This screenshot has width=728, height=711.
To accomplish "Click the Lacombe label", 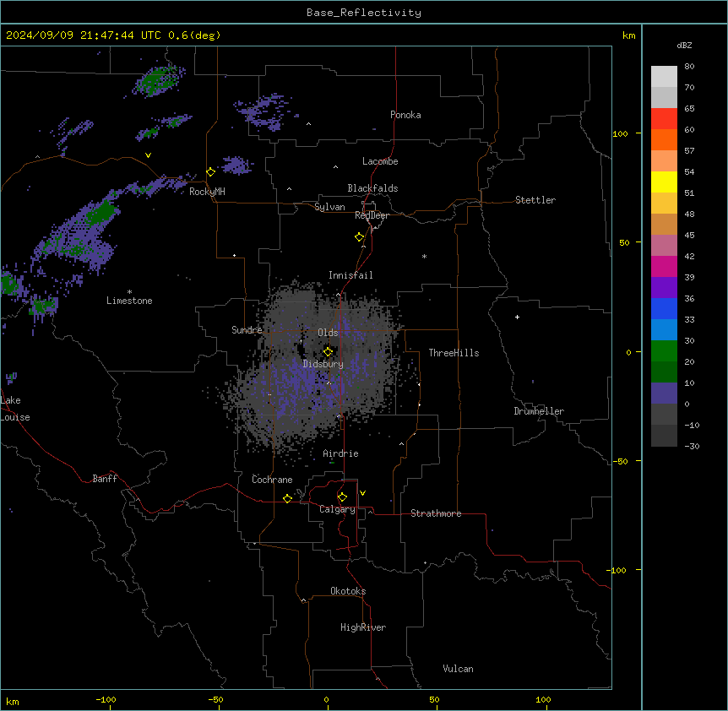I will 380,161.
